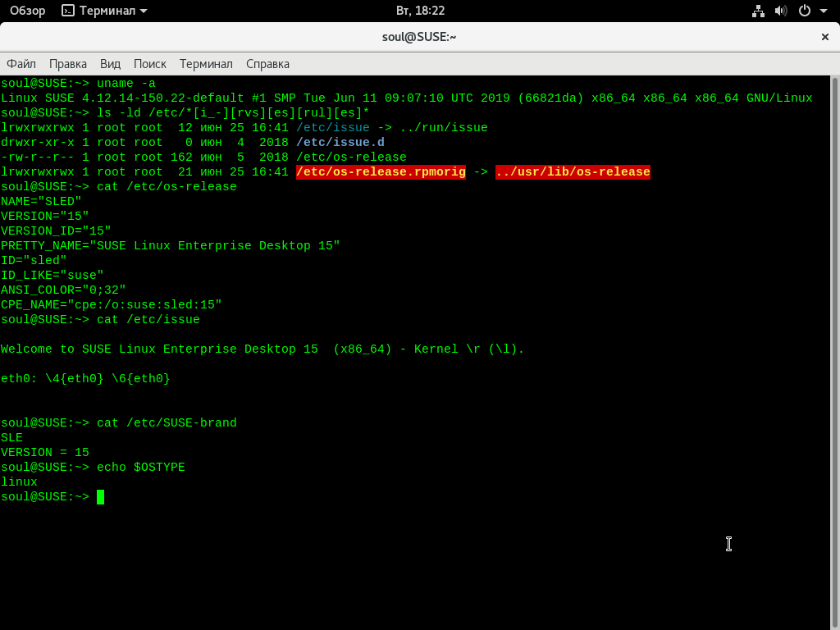Click the CPE_NAME line
Screen dimensions: 840x630
coord(112,305)
